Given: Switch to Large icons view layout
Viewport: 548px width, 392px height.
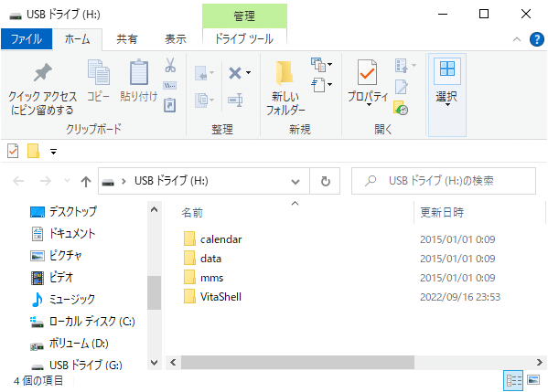Looking at the screenshot, I should [x=533, y=380].
